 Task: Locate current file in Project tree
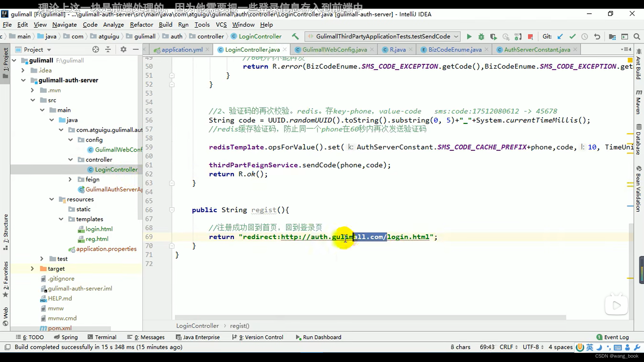click(x=96, y=50)
